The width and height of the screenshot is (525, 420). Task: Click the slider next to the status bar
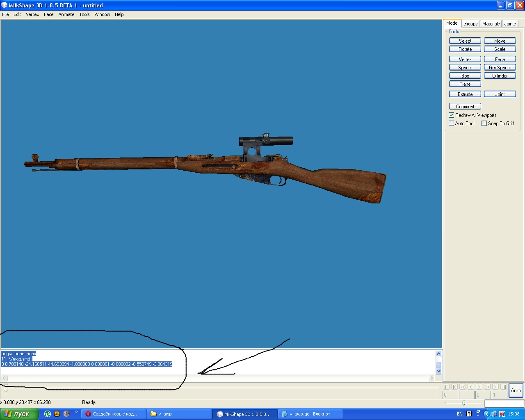[x=463, y=403]
